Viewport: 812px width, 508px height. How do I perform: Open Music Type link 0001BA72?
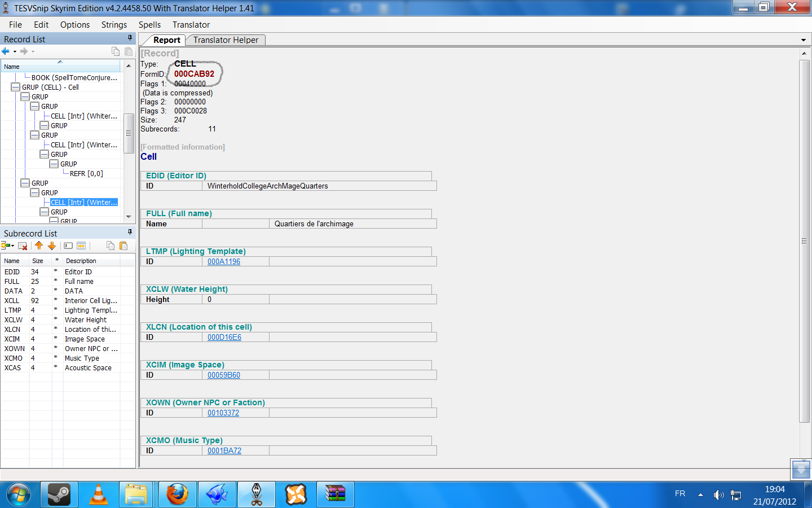tap(224, 451)
